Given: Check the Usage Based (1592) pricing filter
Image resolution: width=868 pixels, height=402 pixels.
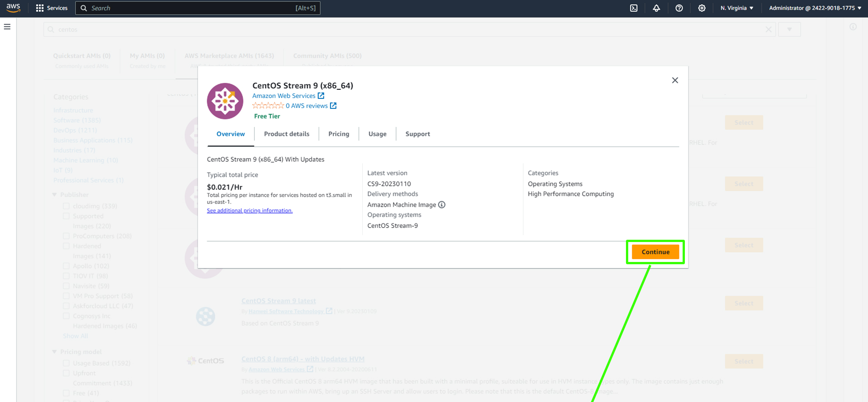Looking at the screenshot, I should point(66,363).
